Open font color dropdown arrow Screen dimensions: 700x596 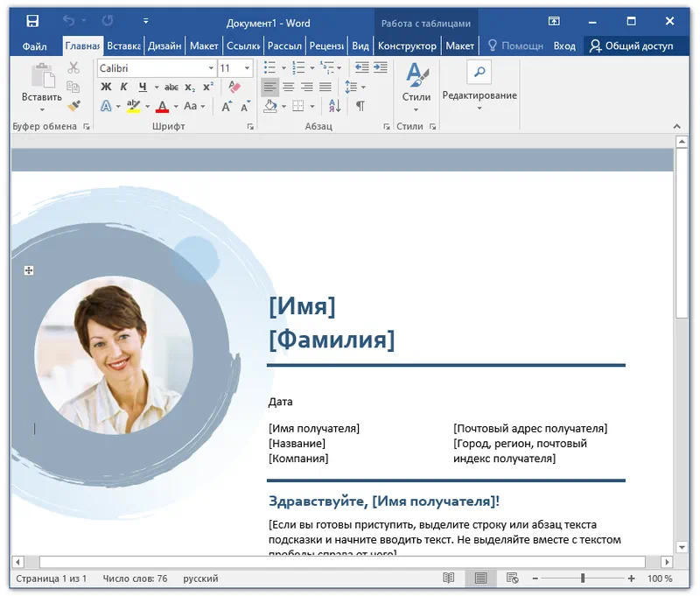pyautogui.click(x=176, y=106)
